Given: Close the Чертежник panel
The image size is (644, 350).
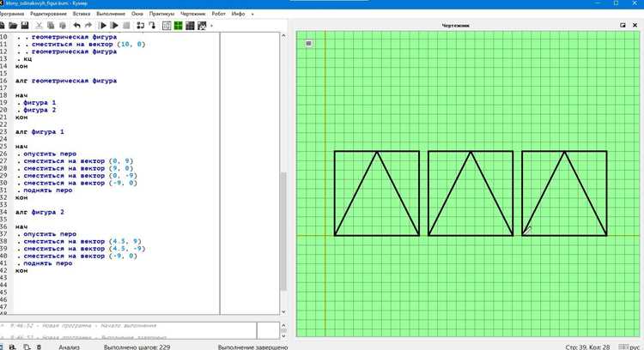Looking at the screenshot, I should point(635,26).
